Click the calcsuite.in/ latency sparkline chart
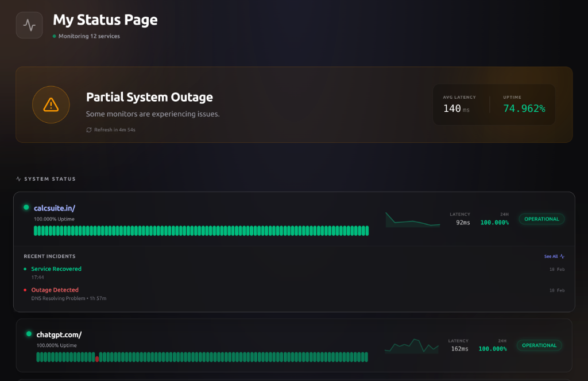588x381 pixels. [x=412, y=220]
